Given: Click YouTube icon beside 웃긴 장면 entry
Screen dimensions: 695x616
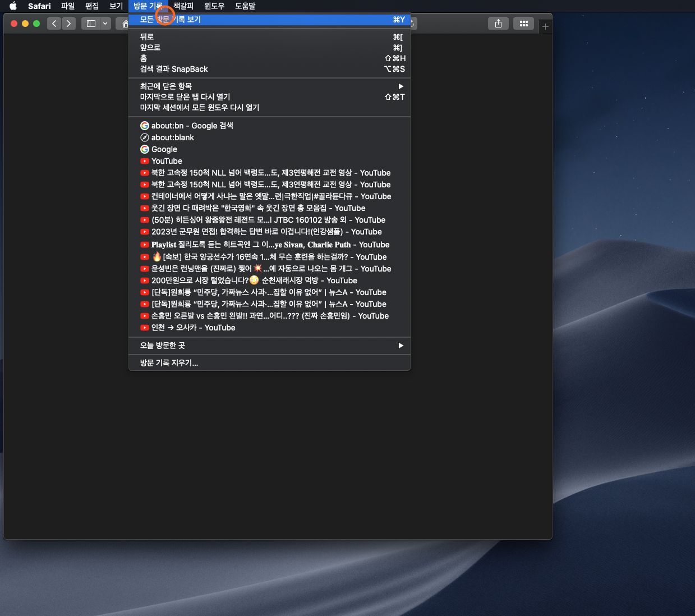Looking at the screenshot, I should (x=145, y=208).
